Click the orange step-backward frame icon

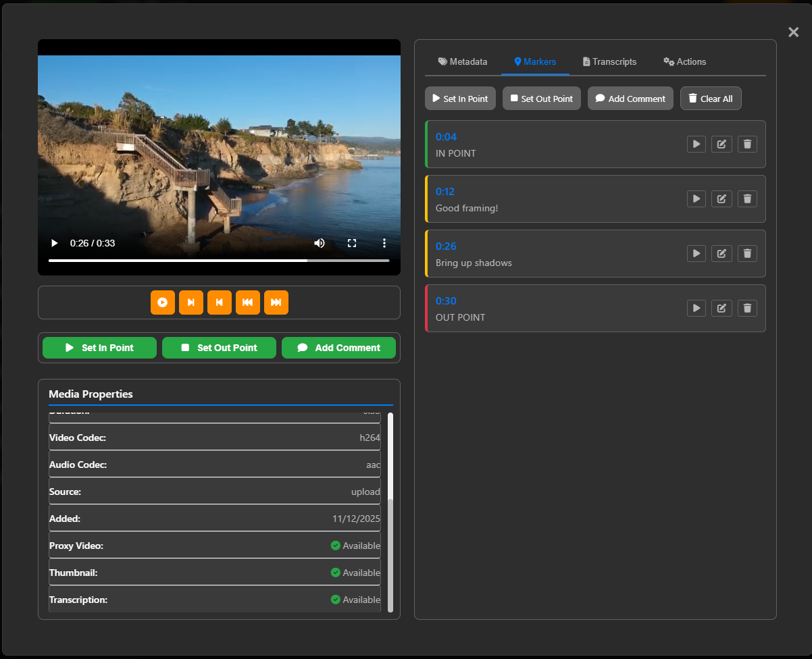tap(220, 302)
